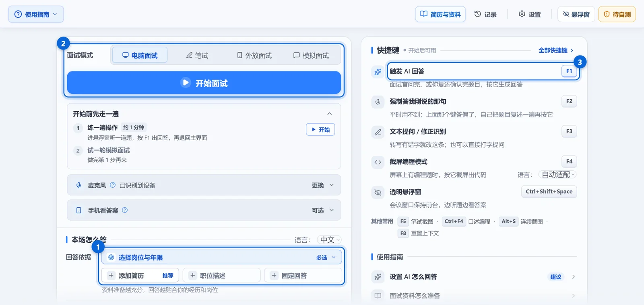Screen dimensions: 644x305
Task: Click the code brackets icon beside 截屏编程模式
Action: (x=378, y=162)
